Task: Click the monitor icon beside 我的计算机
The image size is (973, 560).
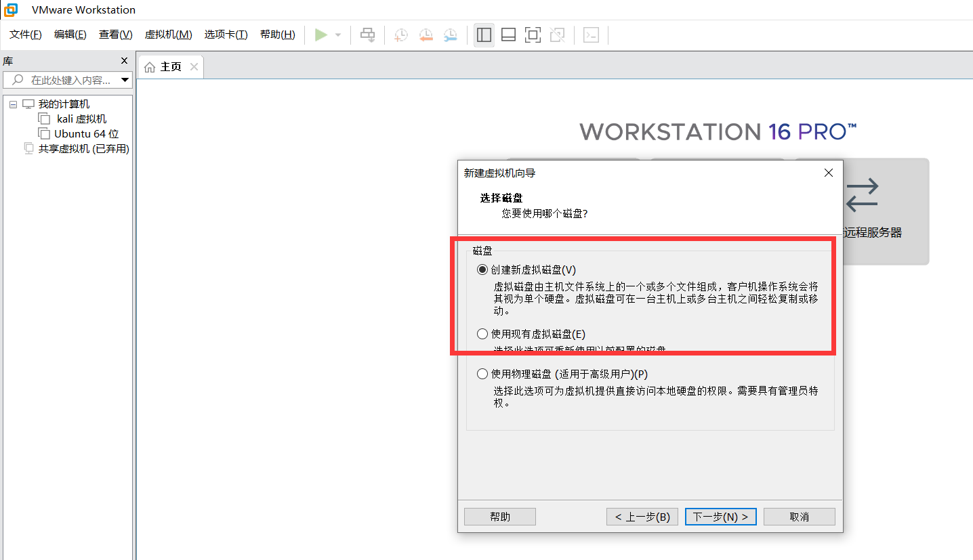Action: tap(28, 104)
